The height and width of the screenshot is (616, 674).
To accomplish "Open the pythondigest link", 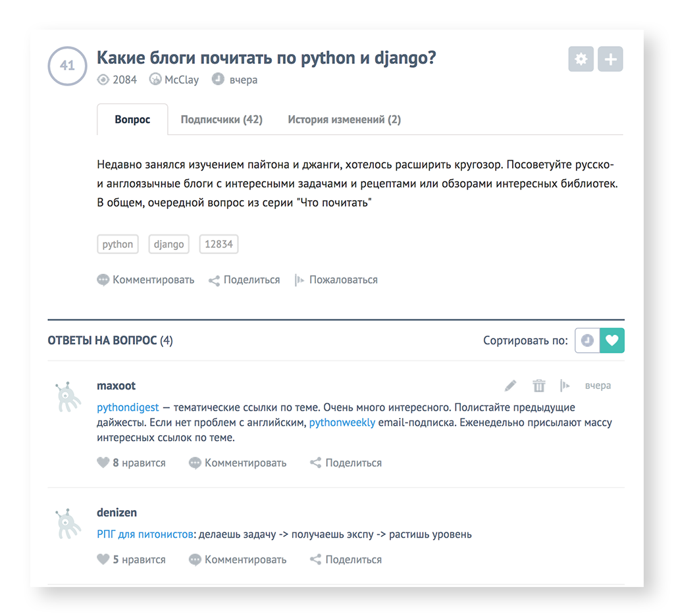I will point(128,407).
